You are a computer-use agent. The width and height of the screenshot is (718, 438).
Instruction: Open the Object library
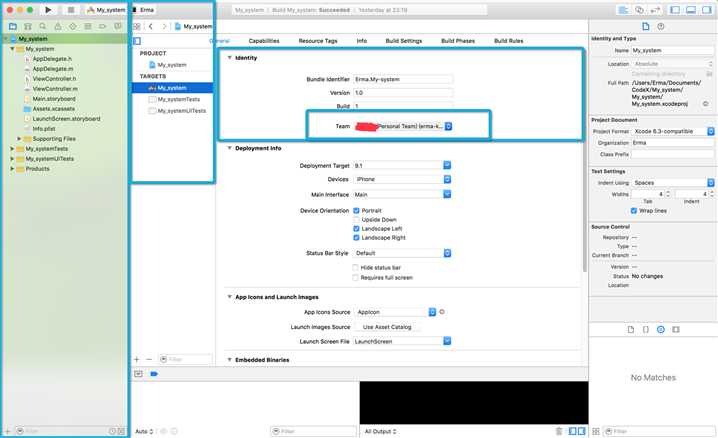661,330
